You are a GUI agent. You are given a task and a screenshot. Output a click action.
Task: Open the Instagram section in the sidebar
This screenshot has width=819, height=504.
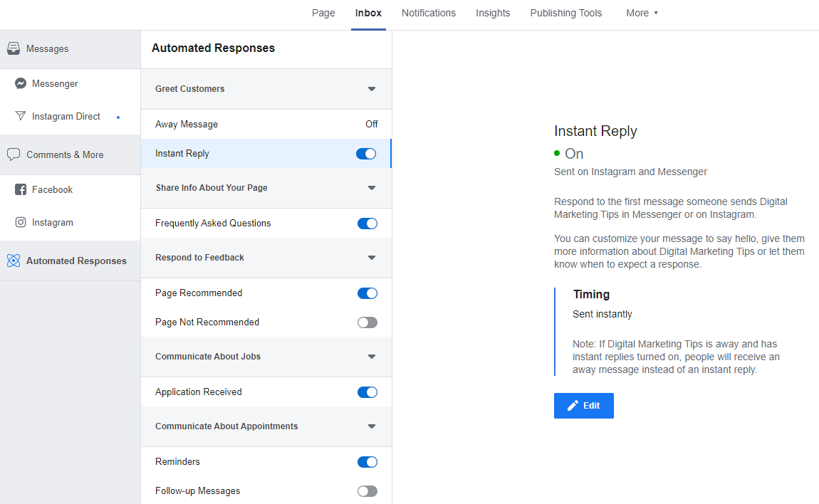coord(22,222)
